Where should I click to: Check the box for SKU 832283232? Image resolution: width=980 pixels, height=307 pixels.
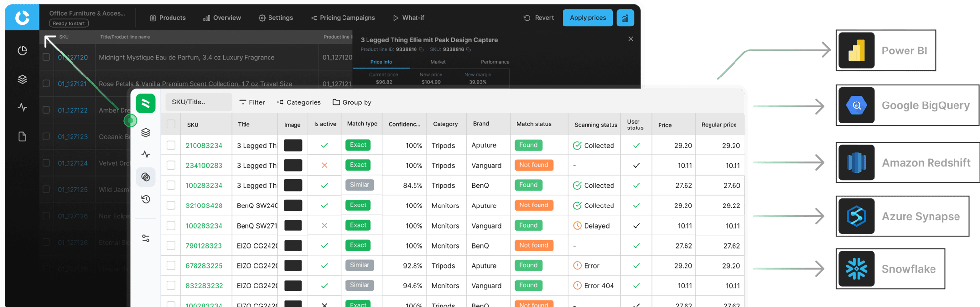pyautogui.click(x=171, y=286)
